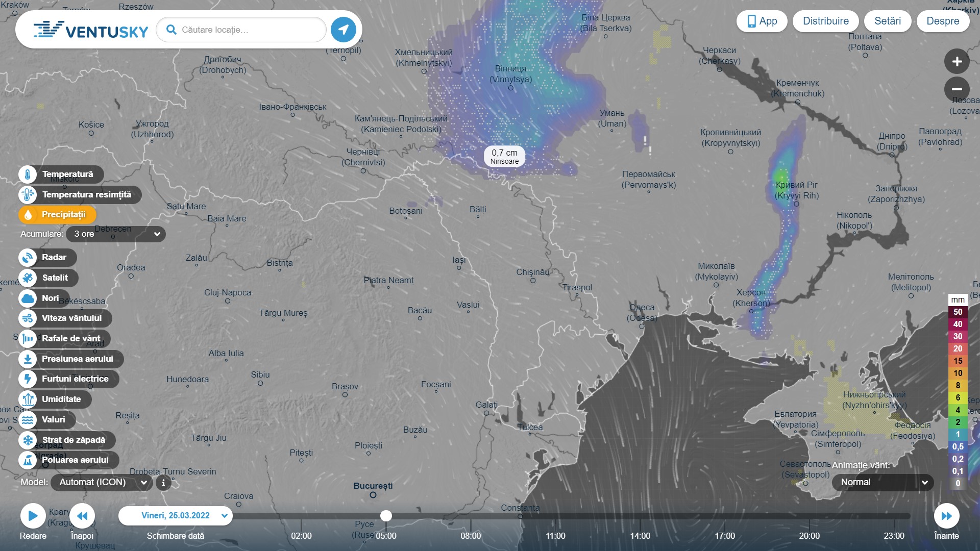Image resolution: width=980 pixels, height=551 pixels.
Task: Open model info icon next to ICON
Action: tap(163, 483)
